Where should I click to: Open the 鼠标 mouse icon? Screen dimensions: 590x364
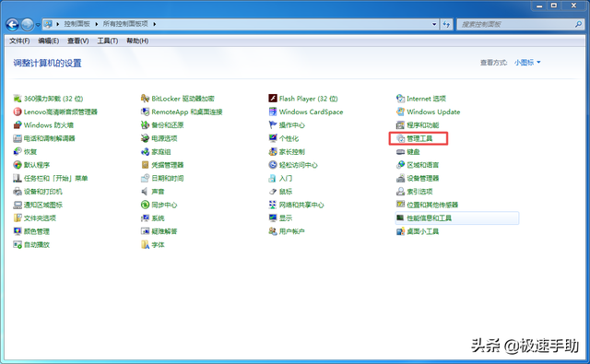click(273, 192)
